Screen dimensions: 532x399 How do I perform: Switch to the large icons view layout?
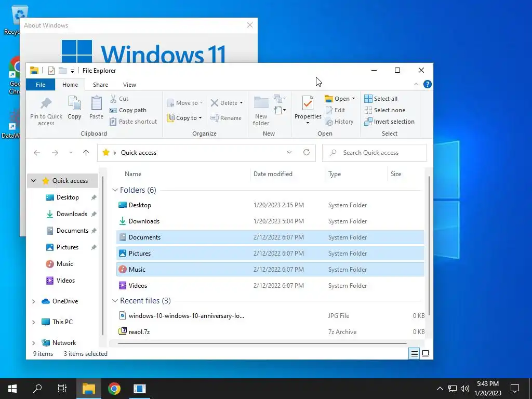425,353
